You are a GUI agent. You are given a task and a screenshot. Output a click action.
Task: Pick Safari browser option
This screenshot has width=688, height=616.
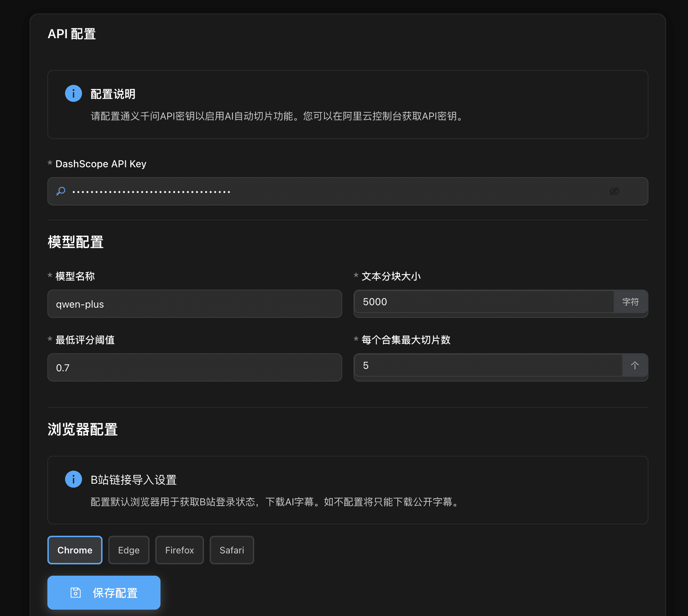[x=232, y=550]
